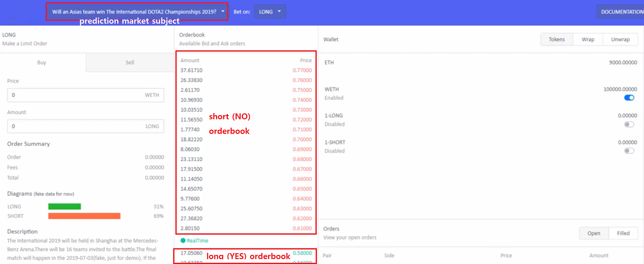The image size is (644, 264).
Task: Click the WETH balance 100000.00000 value
Action: 620,89
